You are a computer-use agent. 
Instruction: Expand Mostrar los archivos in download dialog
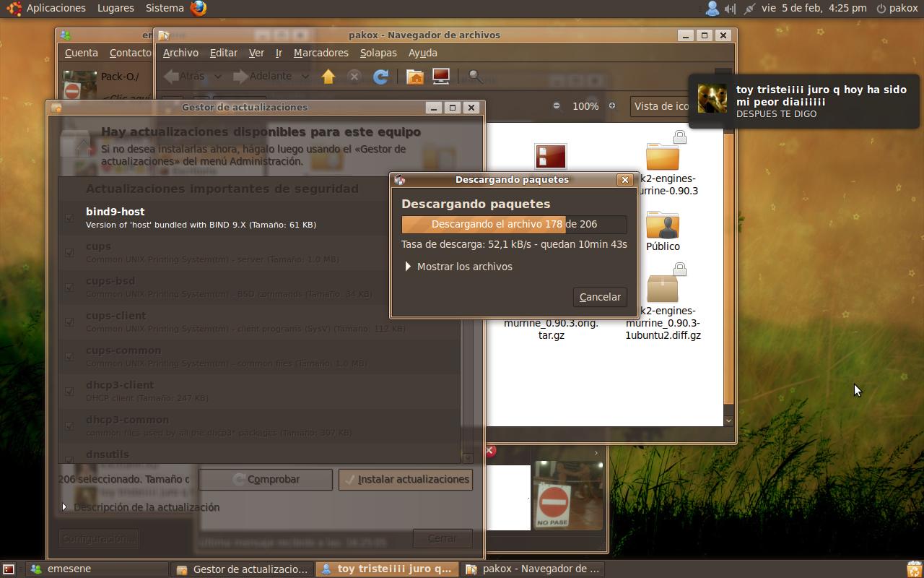(408, 267)
